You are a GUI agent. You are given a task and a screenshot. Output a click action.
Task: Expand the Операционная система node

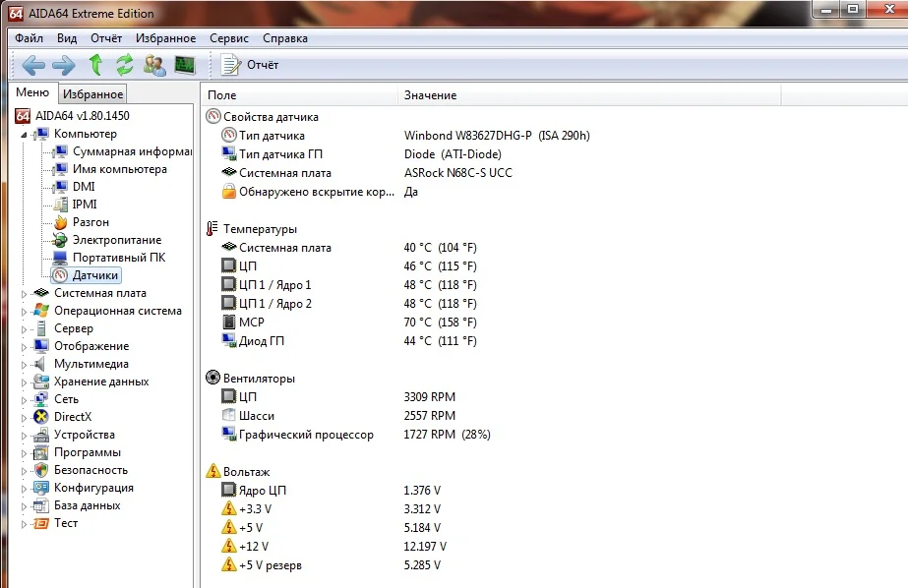coord(24,312)
